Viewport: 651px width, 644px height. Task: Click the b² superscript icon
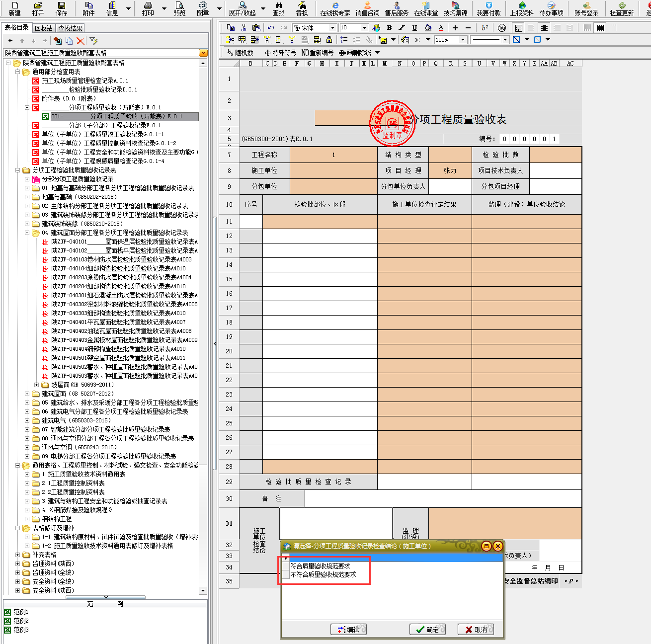click(485, 28)
